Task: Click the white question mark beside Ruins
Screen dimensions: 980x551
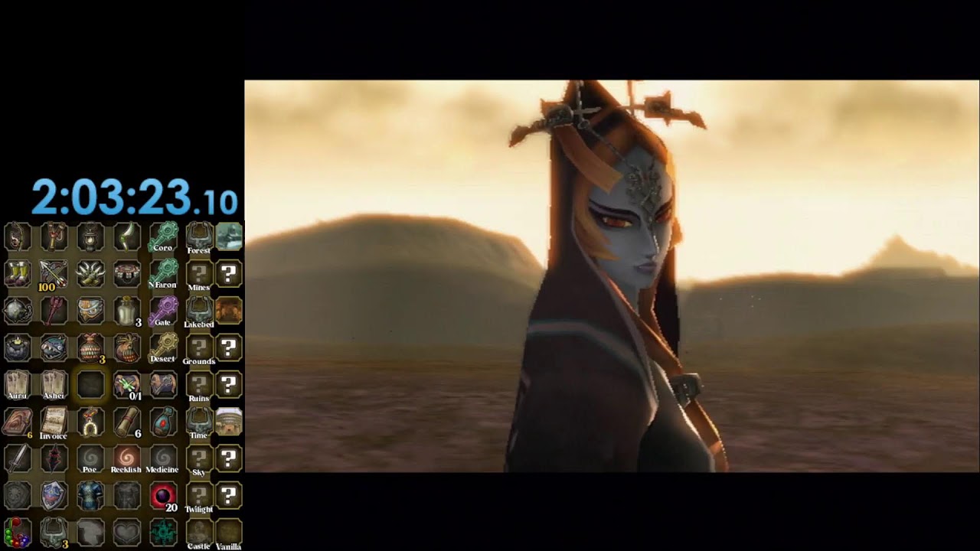Action: (228, 384)
